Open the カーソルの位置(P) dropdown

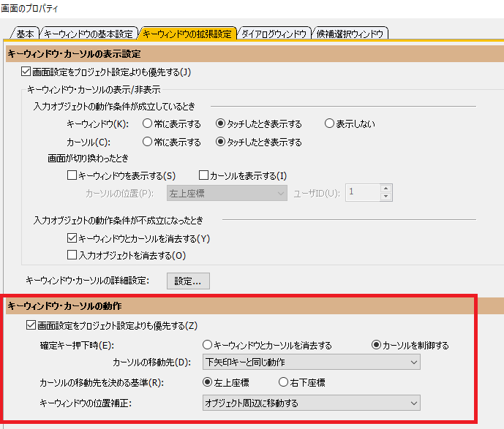[x=227, y=194]
